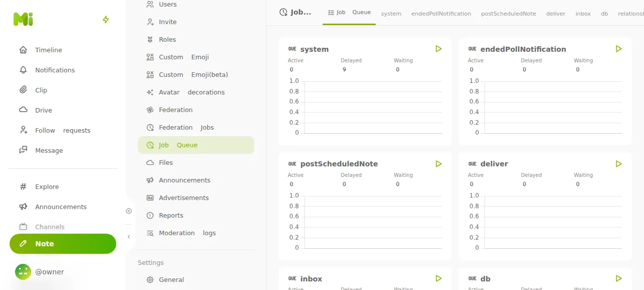Switch to the postScheduledNote tab

click(x=509, y=14)
